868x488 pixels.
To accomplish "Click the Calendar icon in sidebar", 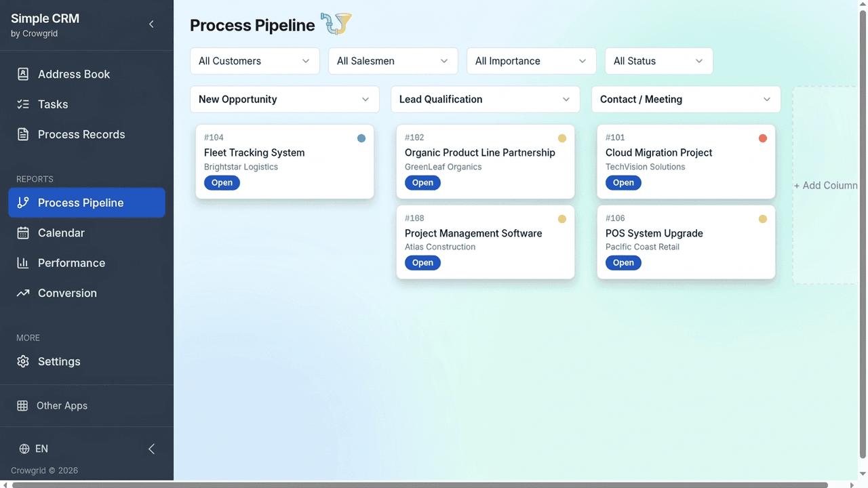I will (x=23, y=232).
